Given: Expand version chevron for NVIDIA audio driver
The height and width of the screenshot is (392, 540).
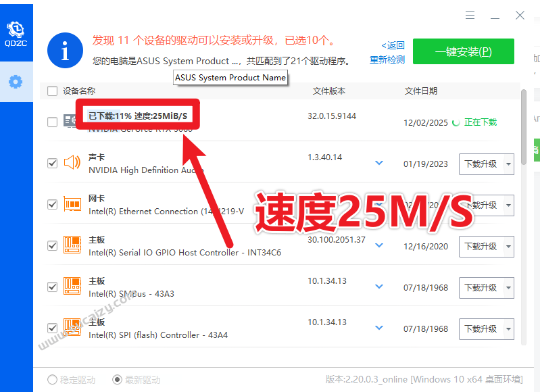Looking at the screenshot, I should point(379,163).
